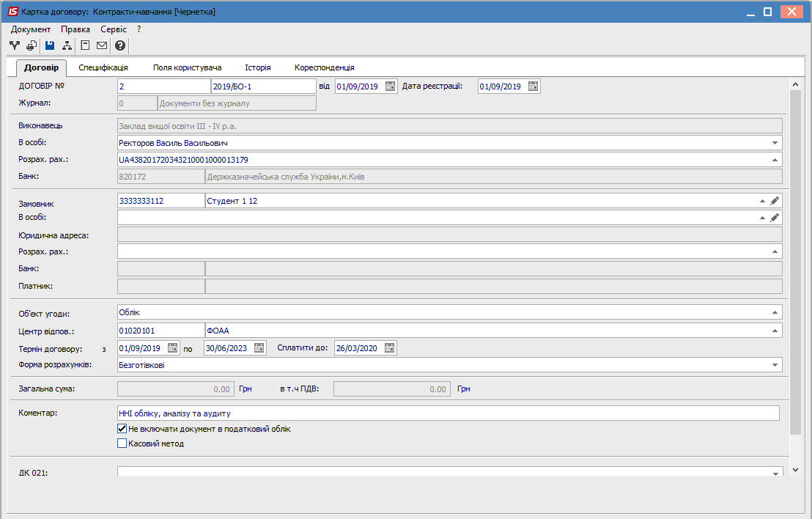Click the 'Грн' currency label next to 'Загальна сума'
The image size is (812, 519).
click(246, 389)
